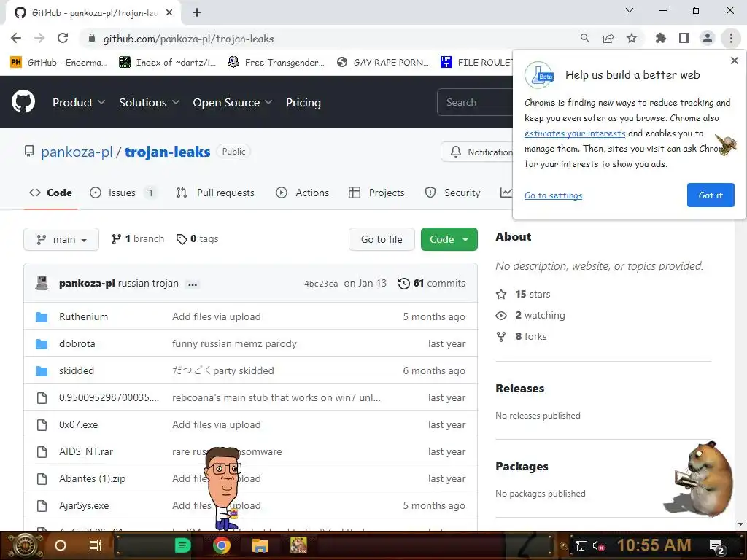Click the pankoza-pl avatar in commit row

click(x=42, y=283)
